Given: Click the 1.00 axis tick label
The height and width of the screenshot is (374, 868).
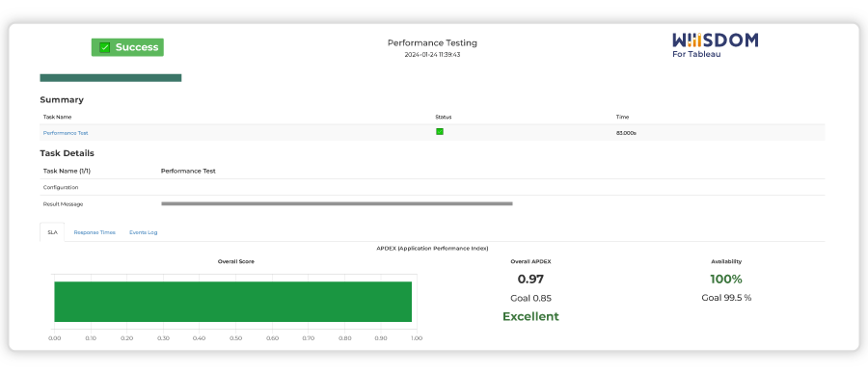Looking at the screenshot, I should click(x=417, y=338).
